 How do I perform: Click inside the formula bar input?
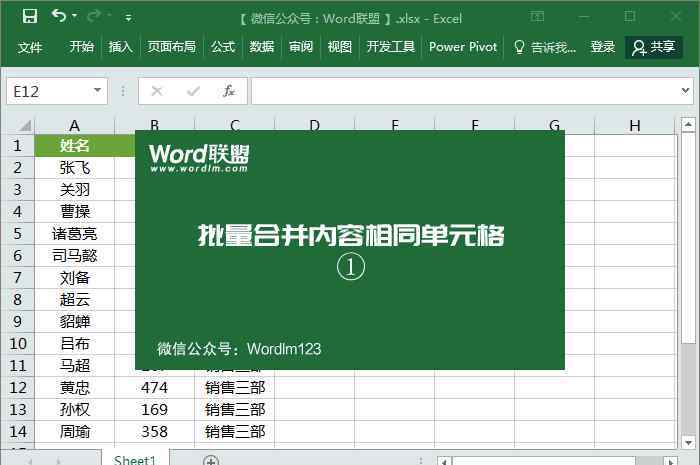(x=464, y=91)
